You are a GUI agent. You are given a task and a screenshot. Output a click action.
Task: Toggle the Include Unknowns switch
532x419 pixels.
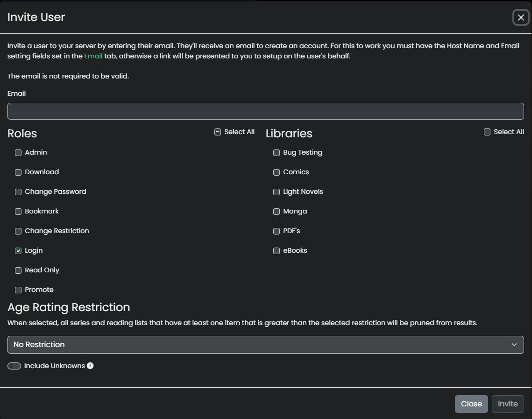[x=14, y=366]
